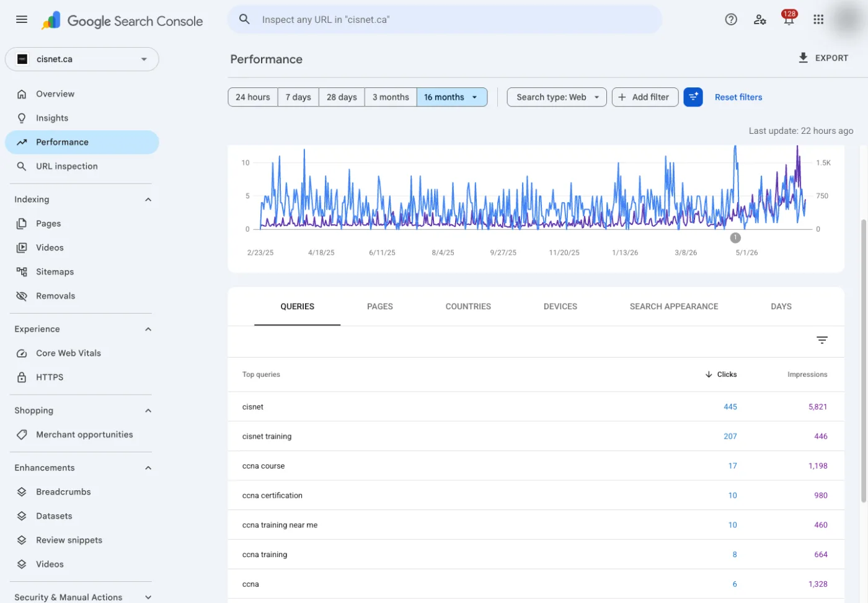Open the 16 months date dropdown

point(452,97)
